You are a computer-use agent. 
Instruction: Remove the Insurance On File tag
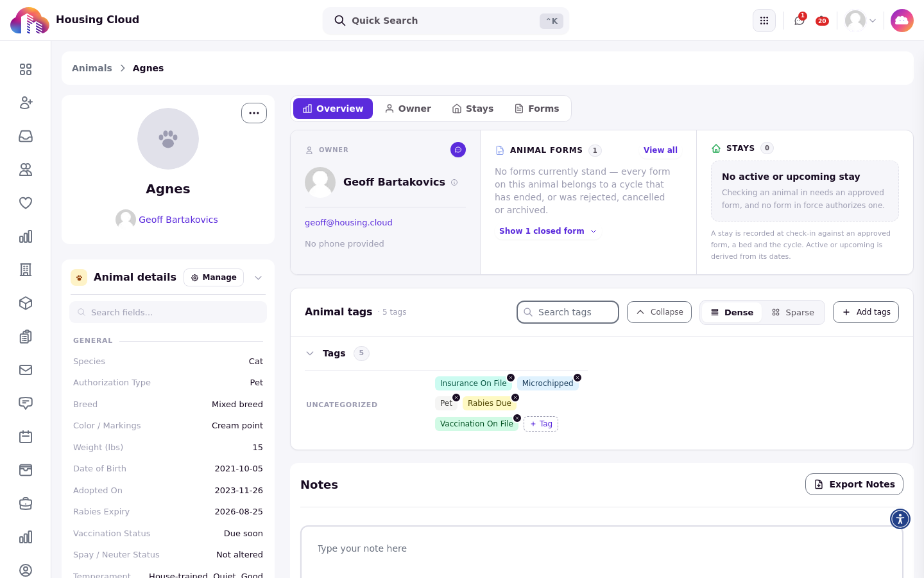click(511, 378)
